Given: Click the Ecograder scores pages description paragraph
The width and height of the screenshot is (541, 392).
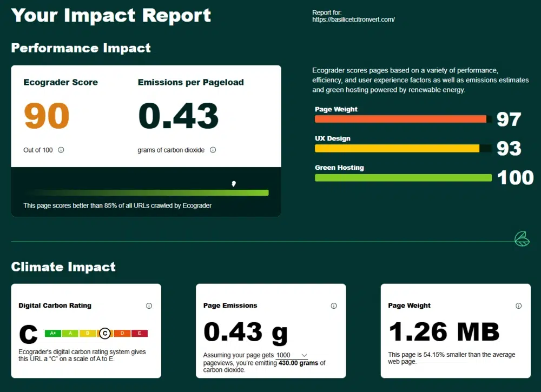Looking at the screenshot, I should point(420,80).
